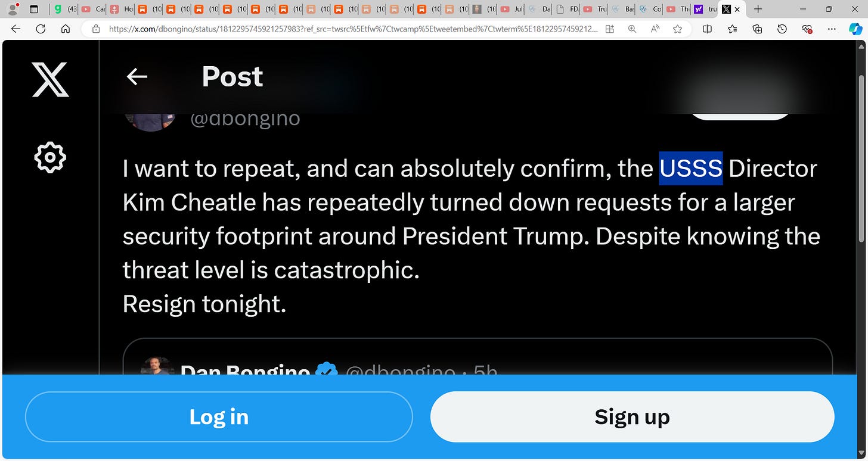Add this page to favorites with the star icon
The width and height of the screenshot is (868, 461).
(678, 29)
